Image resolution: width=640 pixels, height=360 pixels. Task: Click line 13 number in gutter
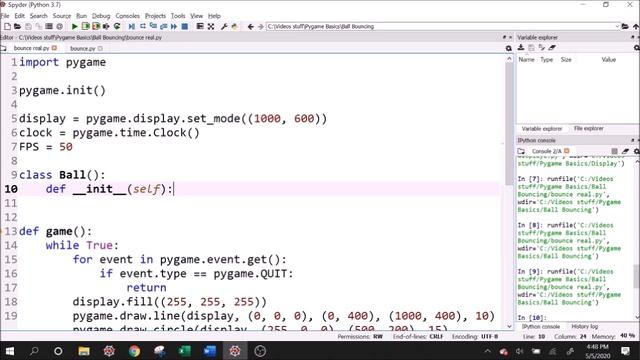pyautogui.click(x=11, y=231)
